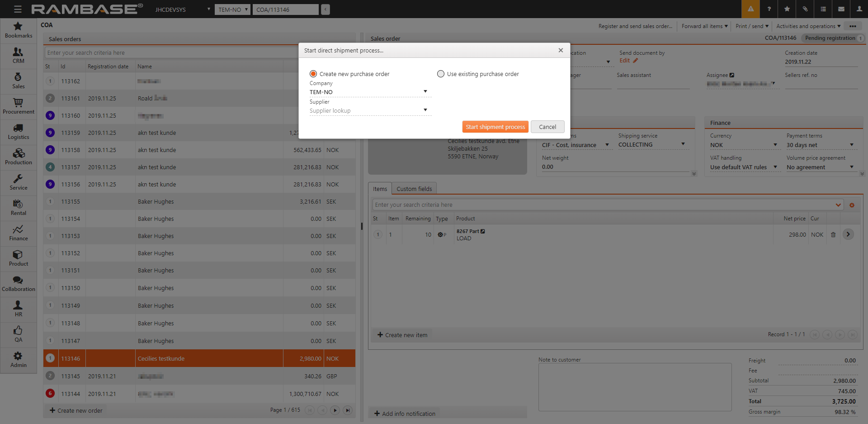Close the direct shipment dialog
Screen dimensions: 868x424
pyautogui.click(x=561, y=50)
